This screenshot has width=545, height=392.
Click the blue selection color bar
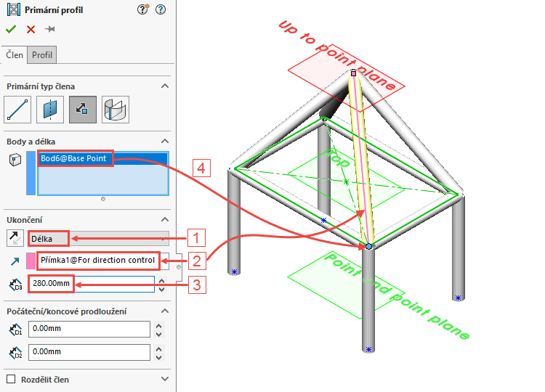pyautogui.click(x=31, y=173)
